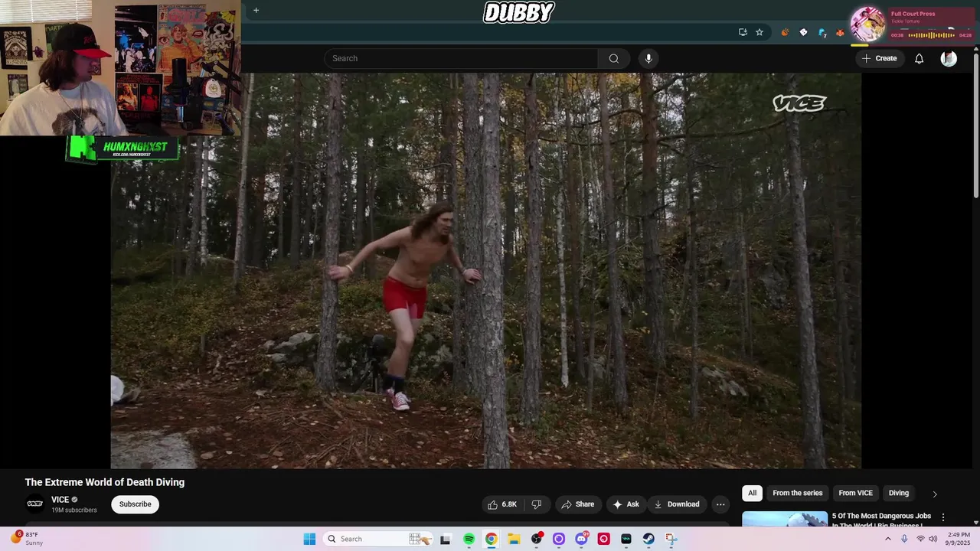980x551 pixels.
Task: Open Task View on the taskbar
Action: coord(446,539)
